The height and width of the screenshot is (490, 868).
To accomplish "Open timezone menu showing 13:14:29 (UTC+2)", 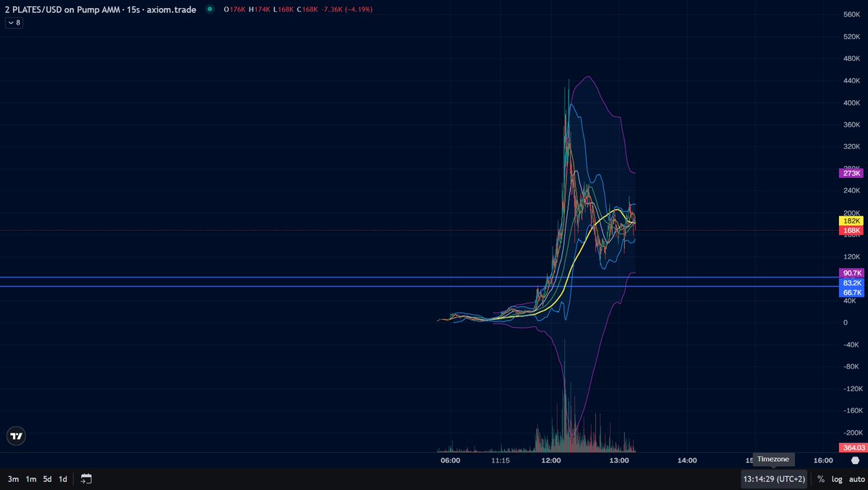I will pyautogui.click(x=774, y=478).
